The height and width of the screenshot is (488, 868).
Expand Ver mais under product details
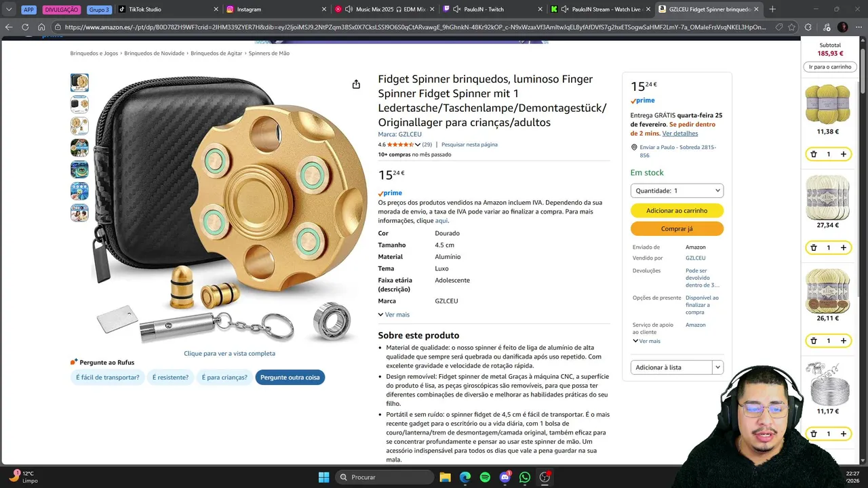click(x=394, y=314)
